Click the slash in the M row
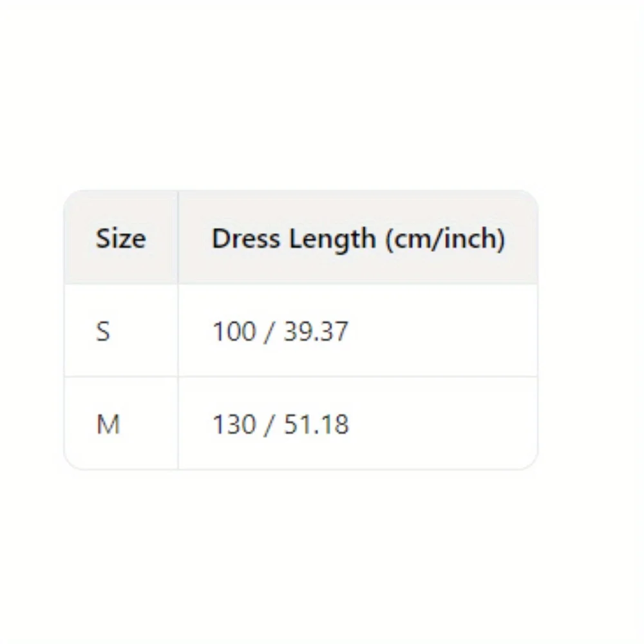Screen dimensions: 644x644 tap(267, 424)
